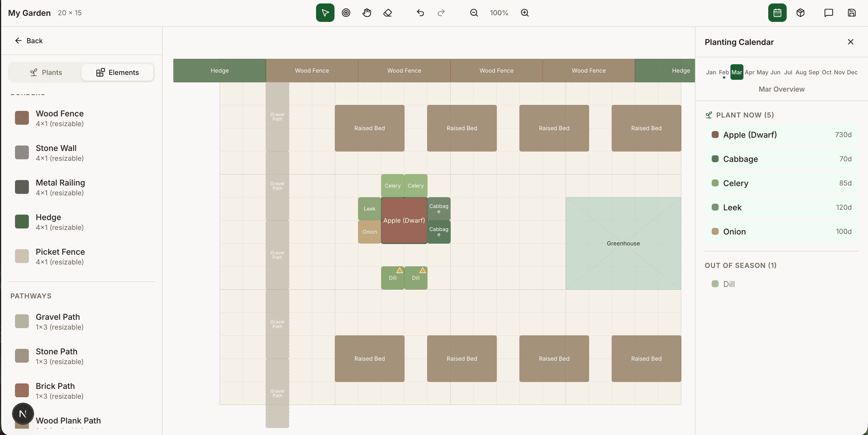Save the My Garden plan
The width and height of the screenshot is (868, 435).
[852, 13]
